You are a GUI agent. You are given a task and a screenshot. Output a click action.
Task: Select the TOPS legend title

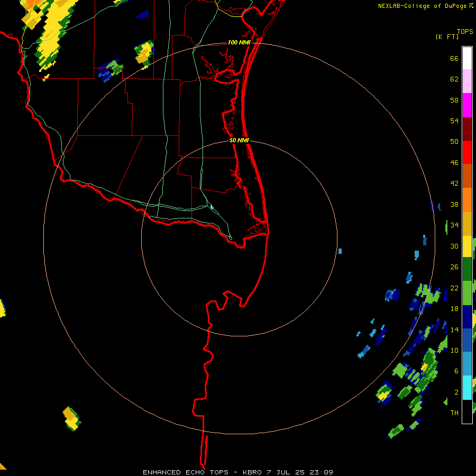coord(465,31)
